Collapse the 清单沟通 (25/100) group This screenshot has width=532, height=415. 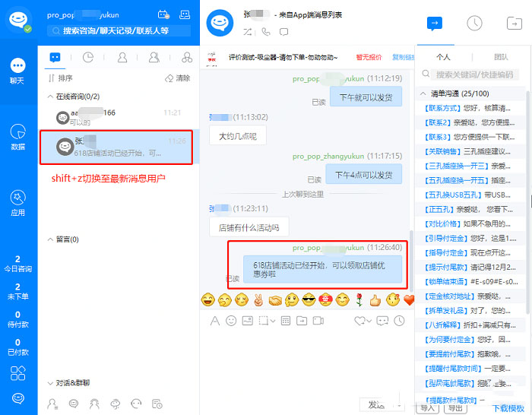[x=423, y=93]
